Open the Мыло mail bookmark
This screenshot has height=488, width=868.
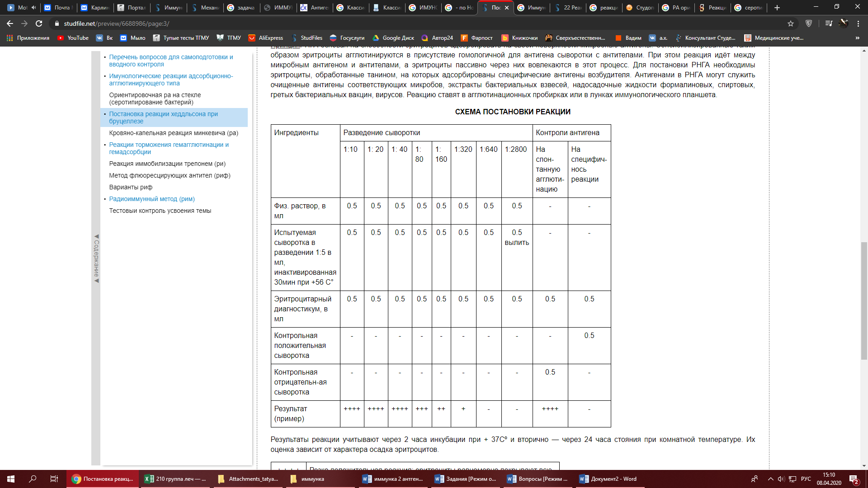click(132, 38)
